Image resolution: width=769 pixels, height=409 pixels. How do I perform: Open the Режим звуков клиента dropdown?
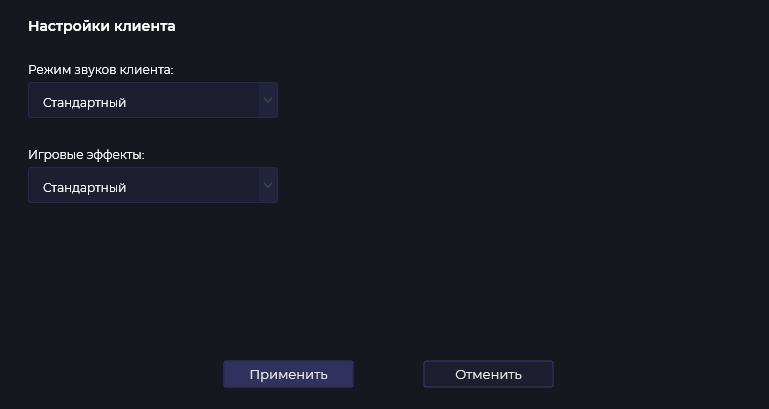[x=152, y=101]
